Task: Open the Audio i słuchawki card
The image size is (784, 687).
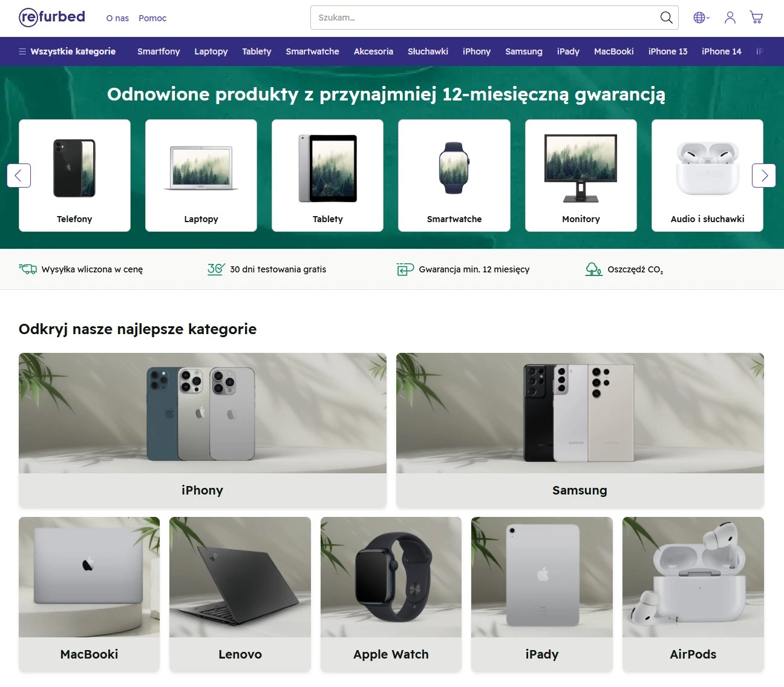Action: point(707,176)
